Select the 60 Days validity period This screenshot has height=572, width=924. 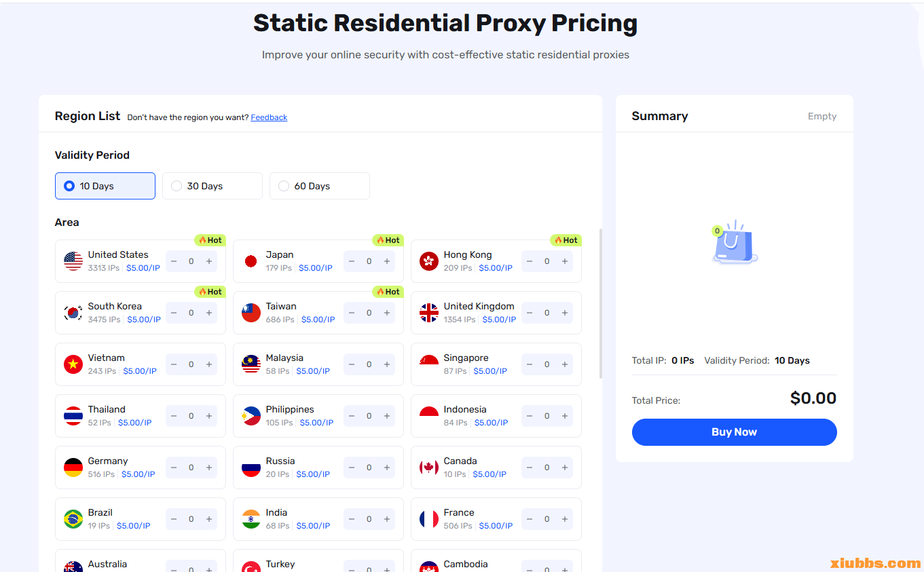(x=319, y=186)
